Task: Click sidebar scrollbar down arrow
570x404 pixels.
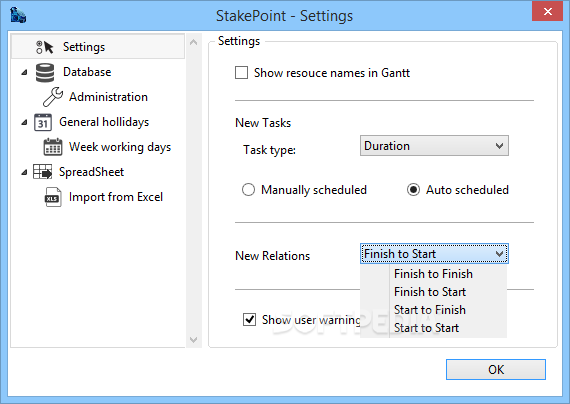Action: pos(194,340)
